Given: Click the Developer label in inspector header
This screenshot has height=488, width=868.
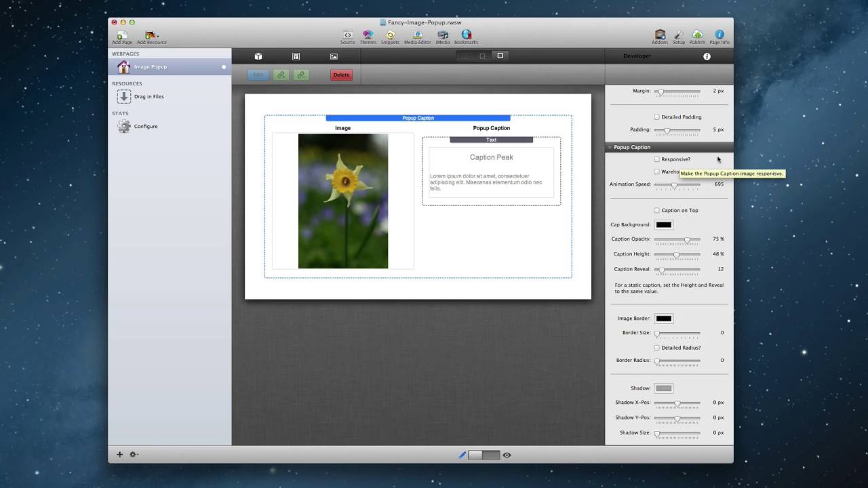Looking at the screenshot, I should click(637, 56).
